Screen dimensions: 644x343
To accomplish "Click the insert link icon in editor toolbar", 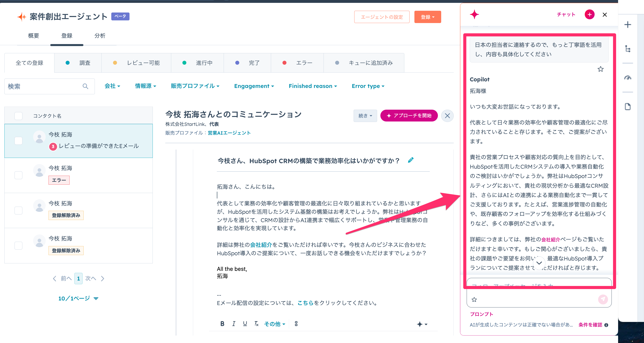I will coord(296,324).
